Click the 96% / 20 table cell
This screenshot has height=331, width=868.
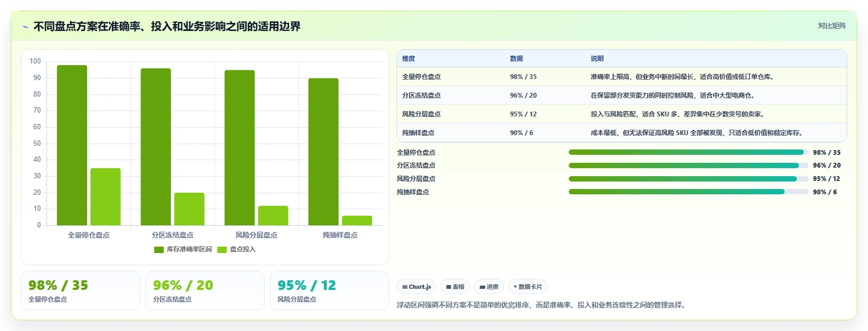pyautogui.click(x=523, y=96)
